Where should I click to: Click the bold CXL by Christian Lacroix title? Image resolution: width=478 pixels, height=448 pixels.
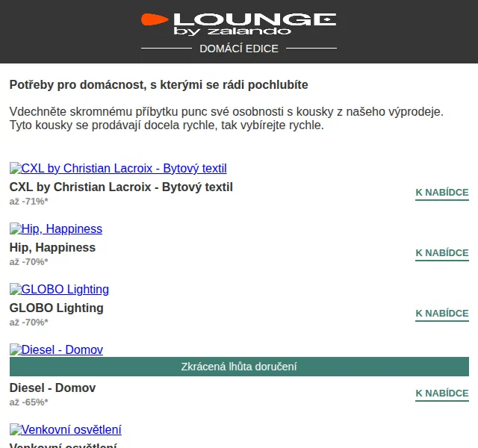(x=121, y=187)
